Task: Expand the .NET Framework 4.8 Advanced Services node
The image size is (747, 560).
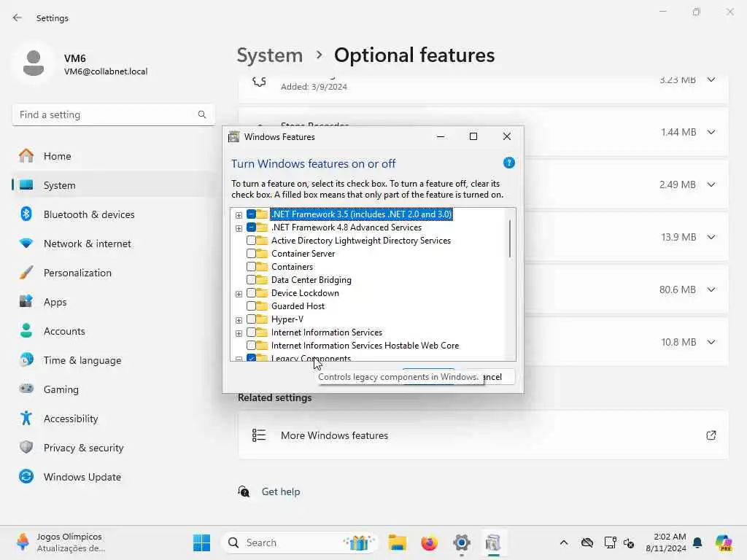Action: [239, 228]
